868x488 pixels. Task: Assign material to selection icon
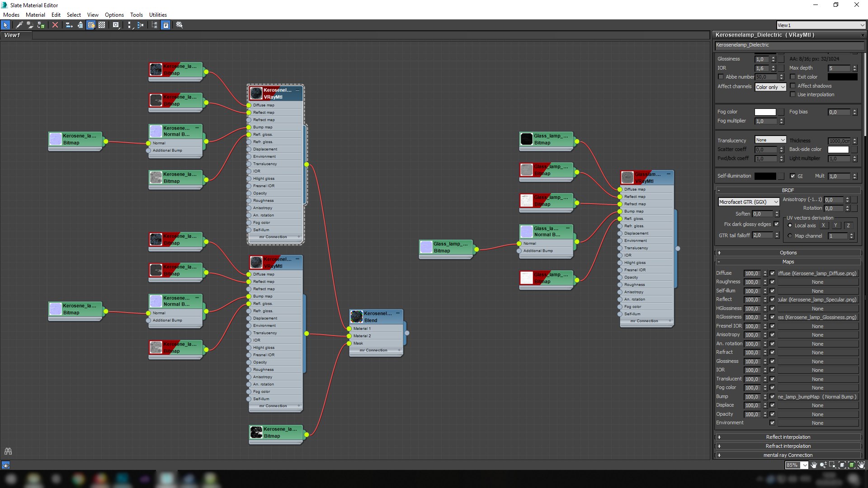41,25
